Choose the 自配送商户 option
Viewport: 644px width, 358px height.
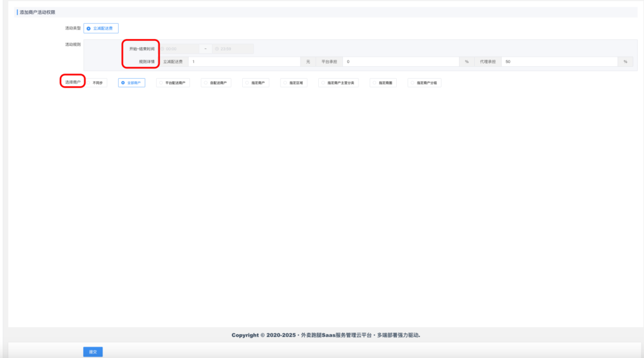pyautogui.click(x=216, y=82)
